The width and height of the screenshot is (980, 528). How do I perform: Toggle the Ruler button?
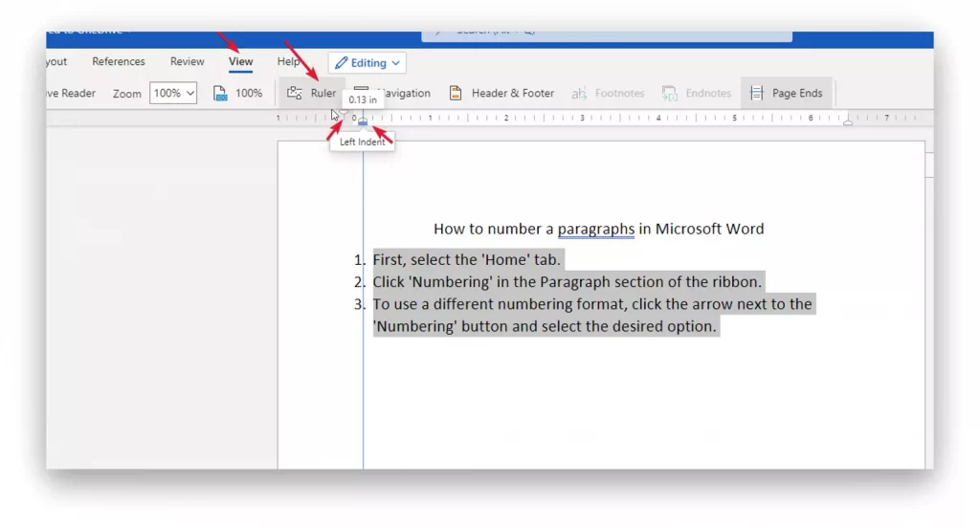tap(311, 93)
